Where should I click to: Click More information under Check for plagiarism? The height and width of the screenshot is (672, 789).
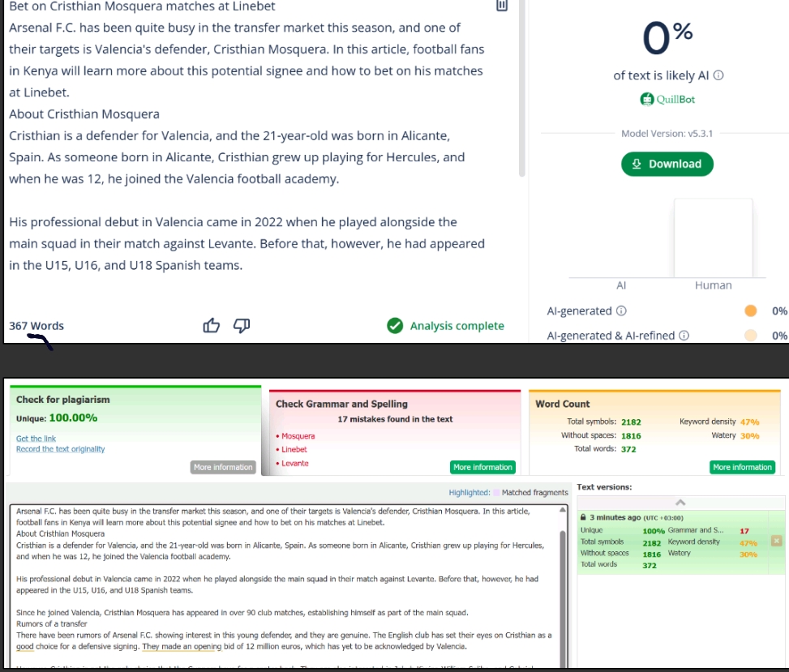point(223,467)
